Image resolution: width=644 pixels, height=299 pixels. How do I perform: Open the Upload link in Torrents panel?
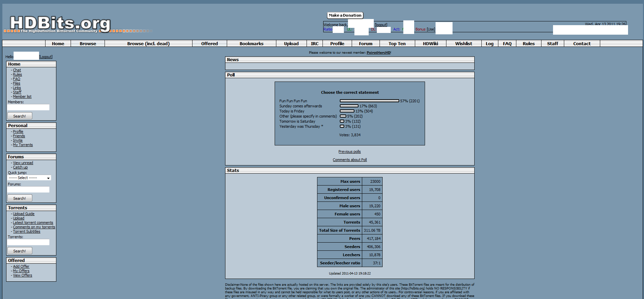click(x=19, y=218)
